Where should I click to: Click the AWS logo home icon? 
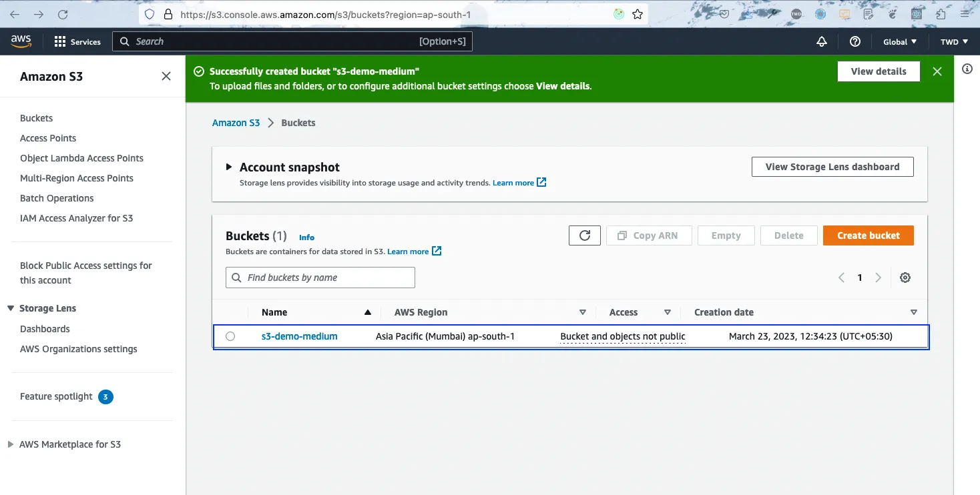(x=21, y=41)
